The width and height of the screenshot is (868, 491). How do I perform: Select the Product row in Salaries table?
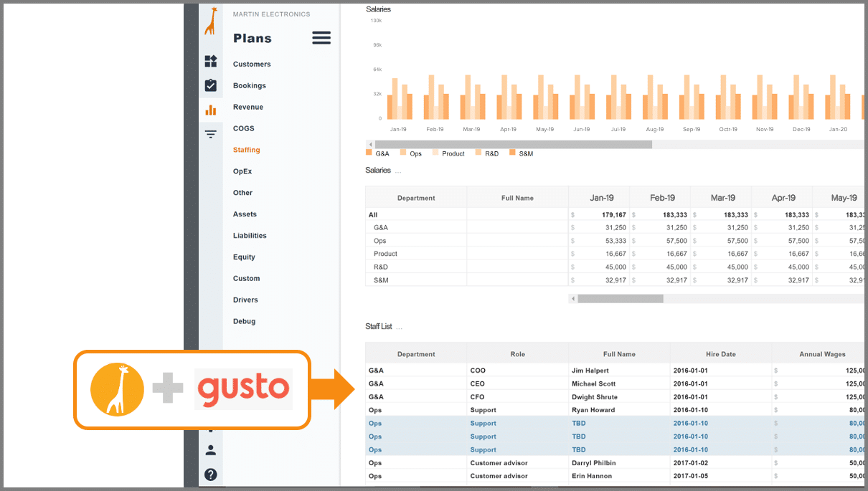(615, 254)
